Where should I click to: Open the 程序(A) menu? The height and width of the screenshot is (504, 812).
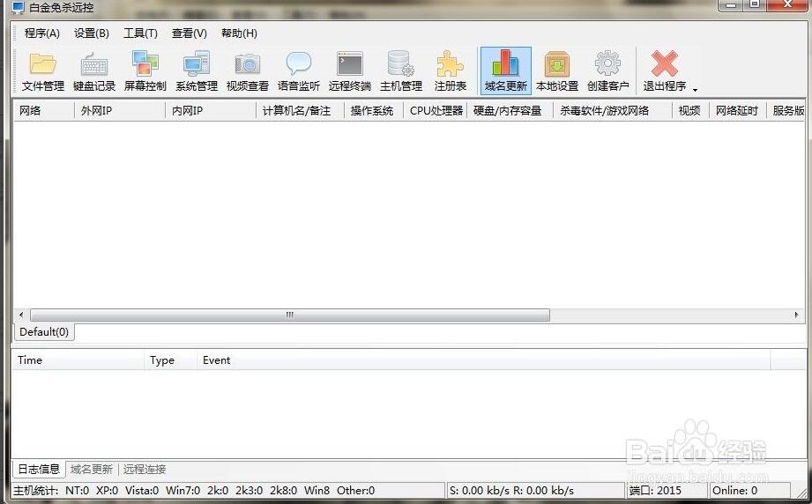42,33
